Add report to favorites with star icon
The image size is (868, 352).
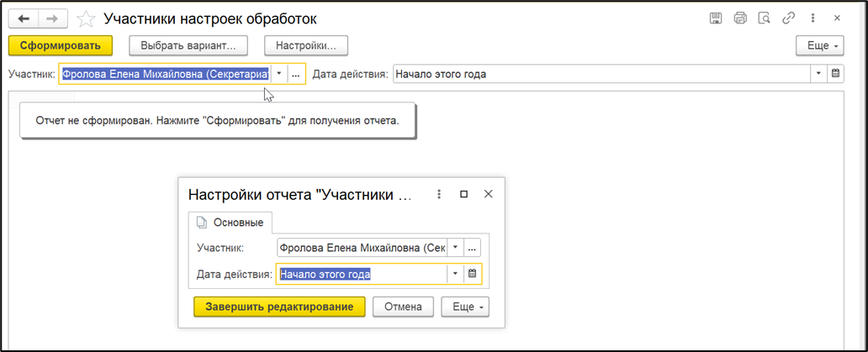coord(85,19)
